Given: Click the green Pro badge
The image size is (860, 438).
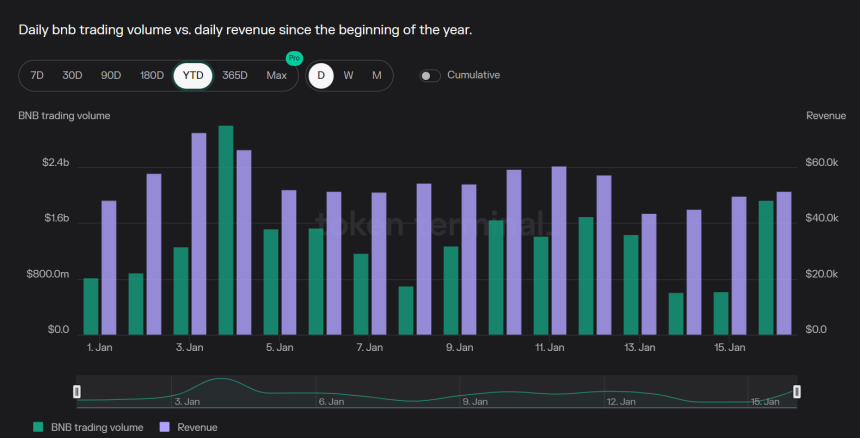Looking at the screenshot, I should (293, 59).
